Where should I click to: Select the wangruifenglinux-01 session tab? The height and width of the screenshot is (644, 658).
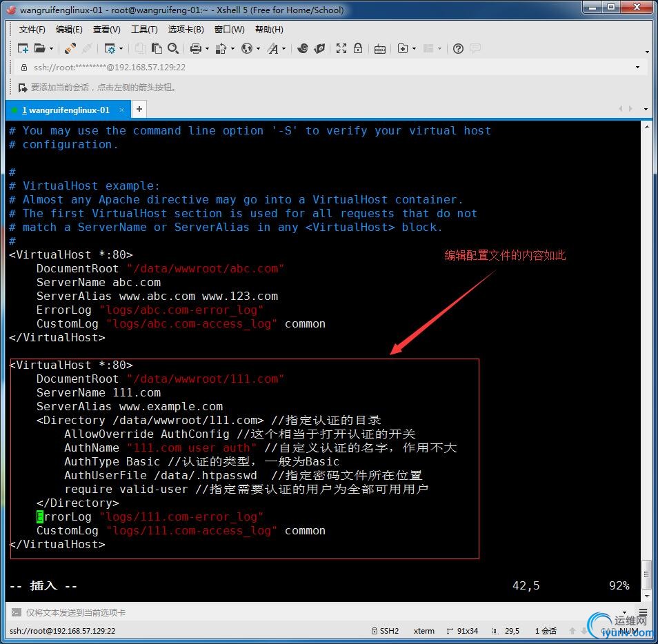(66, 110)
